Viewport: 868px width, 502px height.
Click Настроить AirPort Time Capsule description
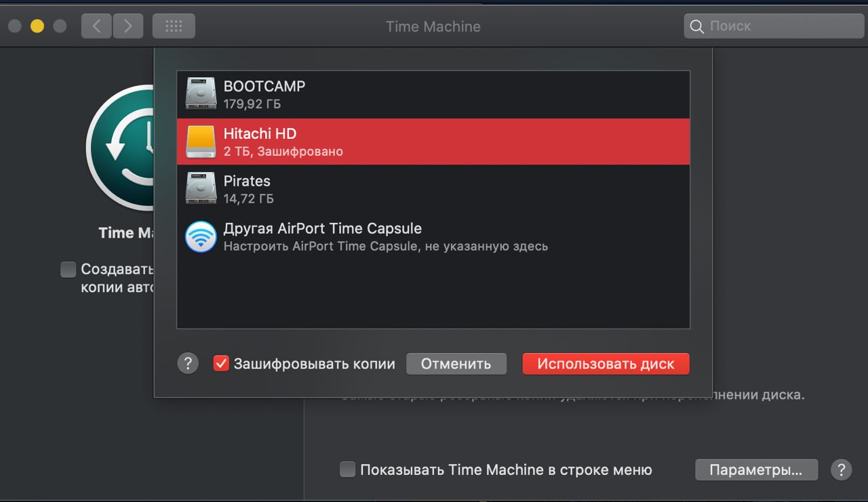point(386,247)
